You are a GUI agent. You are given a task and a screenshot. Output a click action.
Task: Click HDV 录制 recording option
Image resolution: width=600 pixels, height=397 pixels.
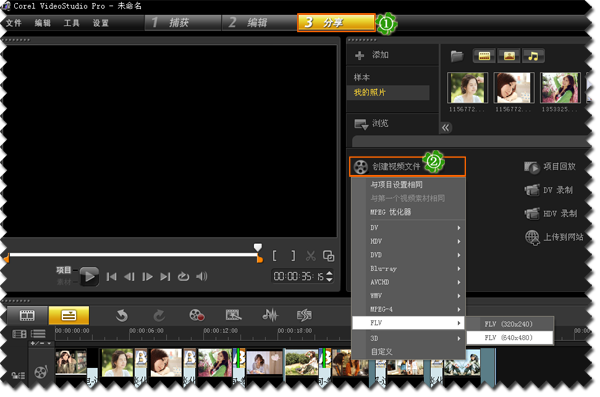point(551,213)
